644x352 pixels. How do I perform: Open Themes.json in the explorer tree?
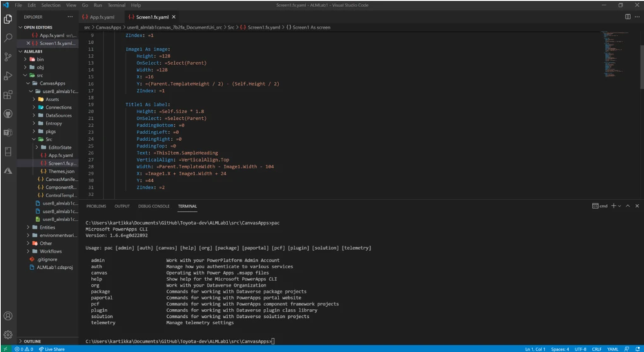(61, 171)
